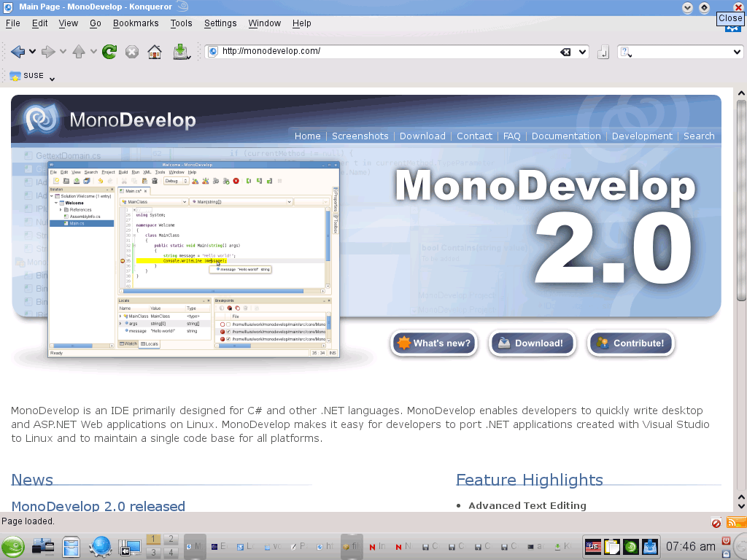
Task: Click the Contribute! button
Action: tap(631, 343)
